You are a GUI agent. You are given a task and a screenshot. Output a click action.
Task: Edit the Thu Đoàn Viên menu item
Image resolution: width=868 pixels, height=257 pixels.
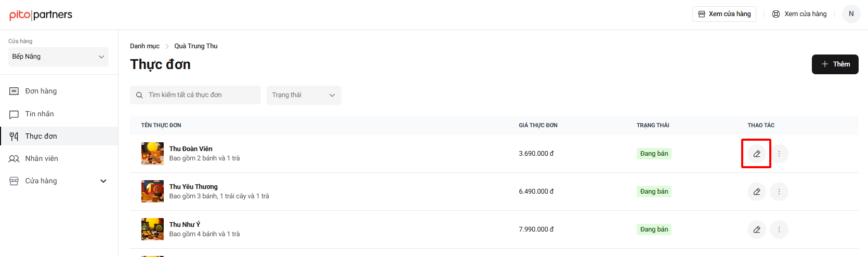757,154
